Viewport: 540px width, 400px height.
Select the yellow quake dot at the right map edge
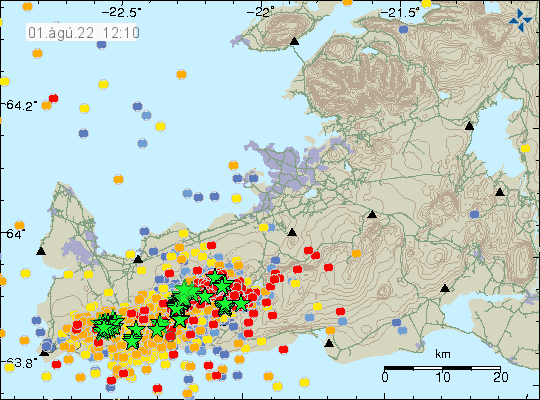[x=525, y=148]
